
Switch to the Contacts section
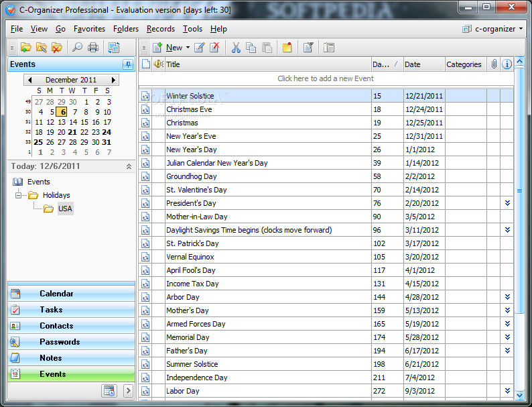click(x=71, y=325)
